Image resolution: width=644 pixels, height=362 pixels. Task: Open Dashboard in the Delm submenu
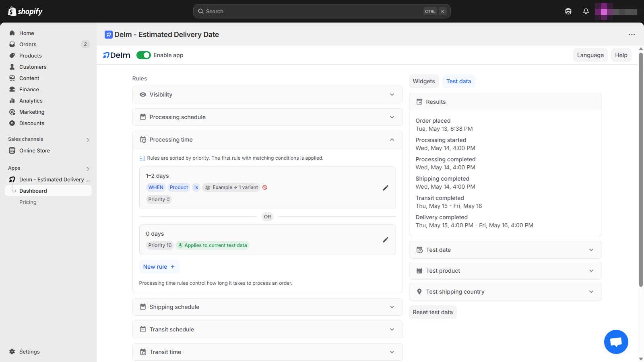(x=48, y=191)
